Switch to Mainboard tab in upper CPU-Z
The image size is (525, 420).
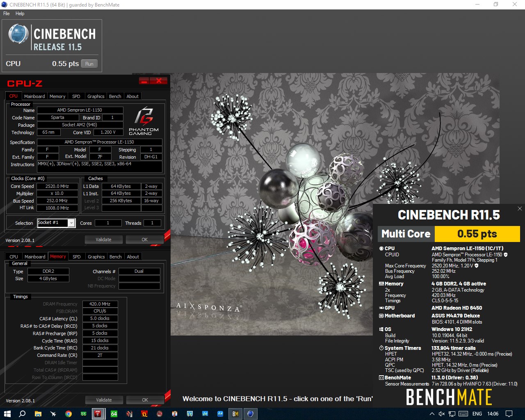click(x=34, y=96)
